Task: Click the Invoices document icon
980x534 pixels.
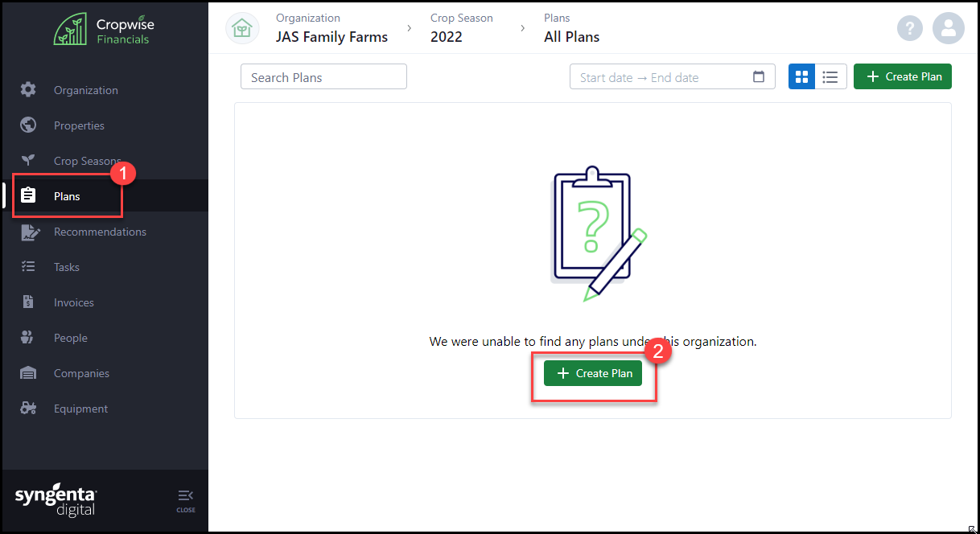Action: [28, 302]
